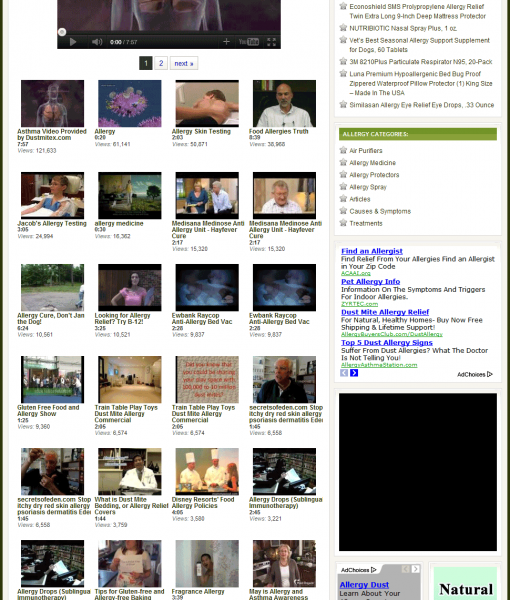510x600 pixels.
Task: Play the video in the player
Action: point(73,42)
